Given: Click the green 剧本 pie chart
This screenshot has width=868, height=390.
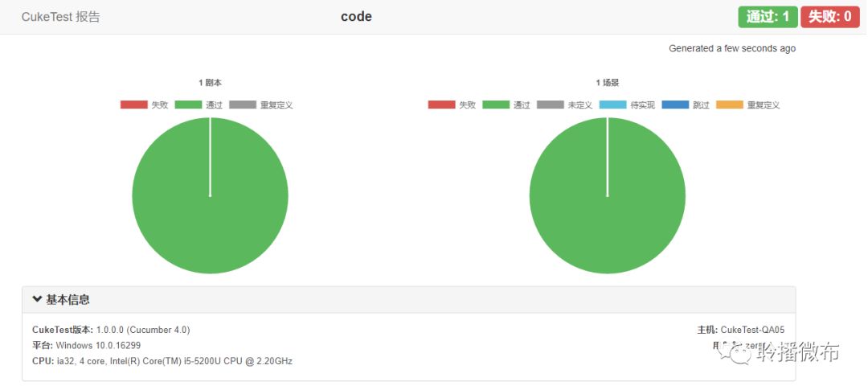Looking at the screenshot, I should coord(210,195).
